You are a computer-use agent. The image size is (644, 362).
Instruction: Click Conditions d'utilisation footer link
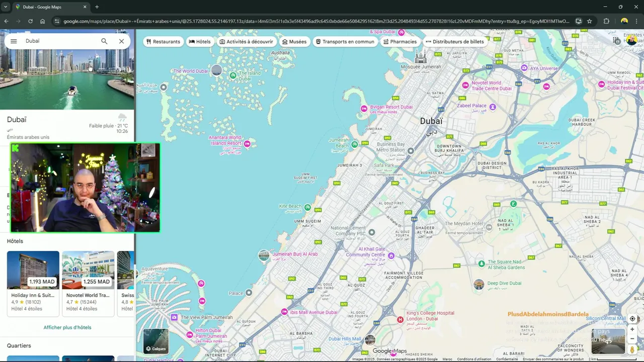pyautogui.click(x=474, y=359)
